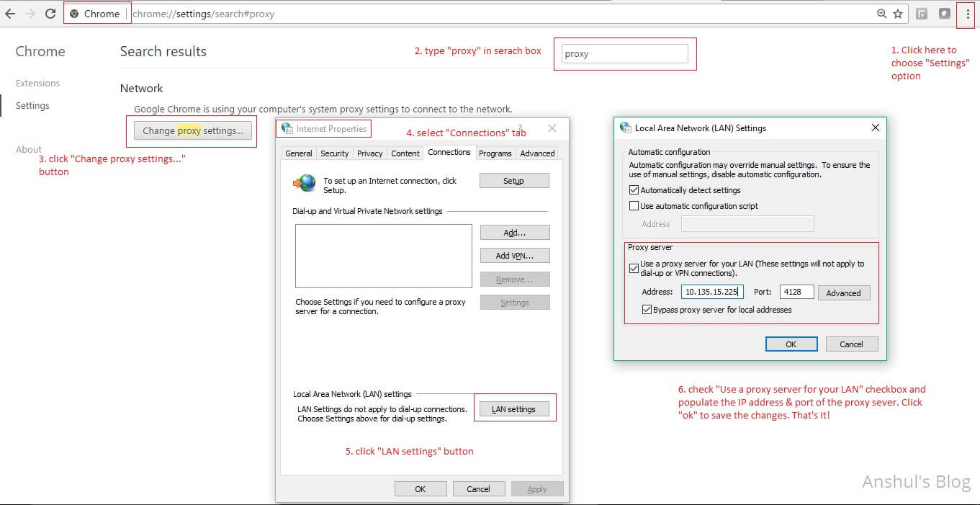Viewport: 980px width, 505px height.
Task: Click the Port field showing 4128
Action: [796, 292]
